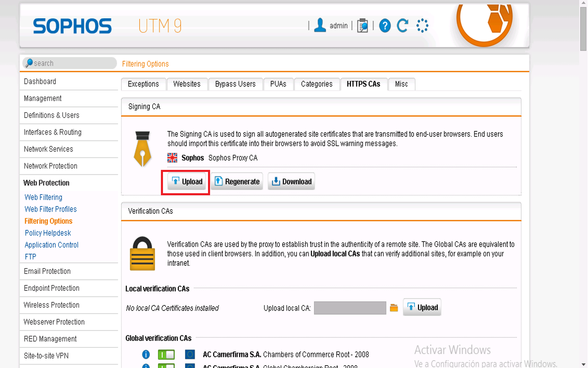
Task: Click the scrollbar up arrow
Action: coord(583,3)
